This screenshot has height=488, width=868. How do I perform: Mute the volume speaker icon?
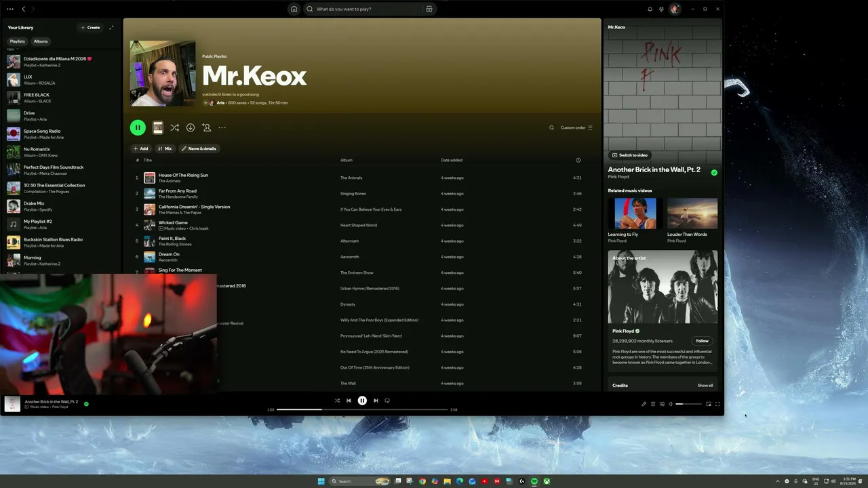pyautogui.click(x=671, y=404)
